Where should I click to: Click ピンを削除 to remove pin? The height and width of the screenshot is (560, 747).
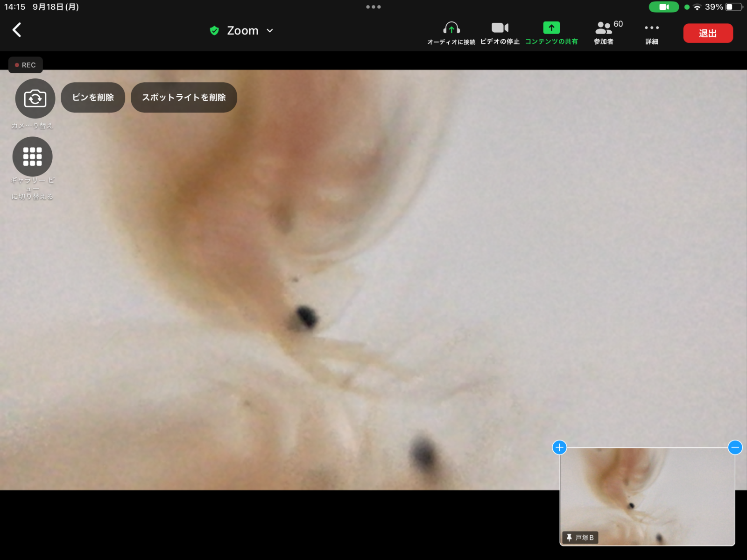point(93,98)
